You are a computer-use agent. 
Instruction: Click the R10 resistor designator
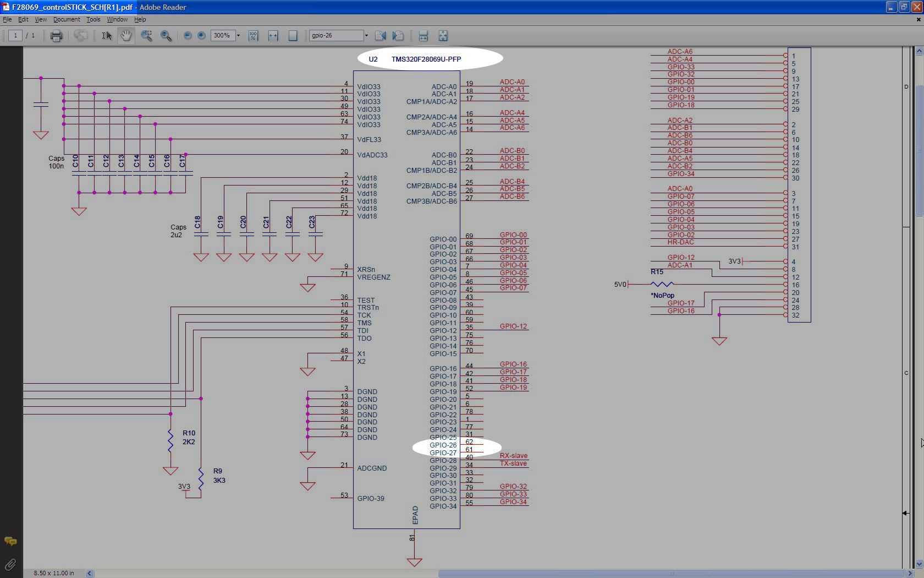click(189, 433)
